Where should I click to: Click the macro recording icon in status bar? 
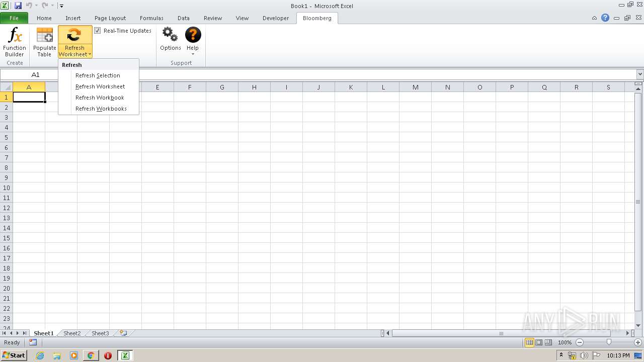33,342
